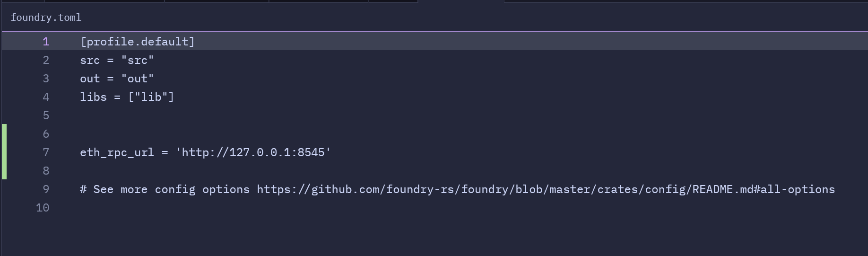
Task: Click the "out" string value on line 3
Action: click(138, 79)
